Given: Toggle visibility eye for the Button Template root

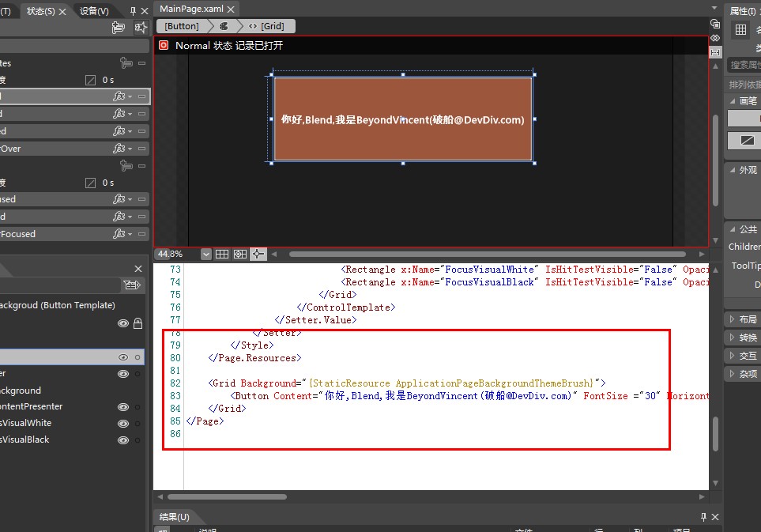Looking at the screenshot, I should pyautogui.click(x=123, y=323).
